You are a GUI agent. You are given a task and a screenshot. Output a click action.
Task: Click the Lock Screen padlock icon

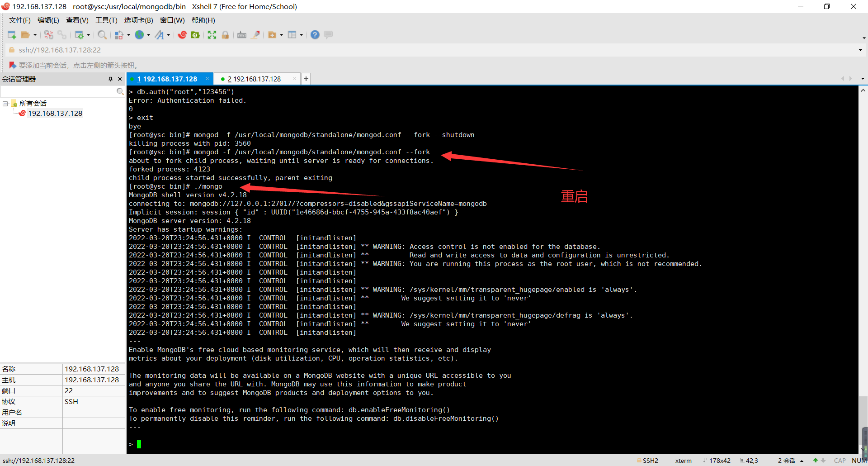(225, 35)
